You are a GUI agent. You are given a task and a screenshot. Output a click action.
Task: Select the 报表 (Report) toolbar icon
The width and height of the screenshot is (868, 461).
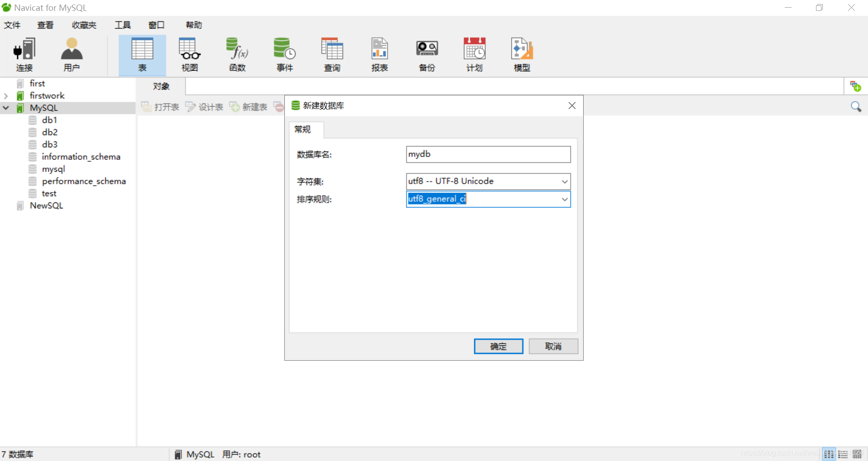379,55
